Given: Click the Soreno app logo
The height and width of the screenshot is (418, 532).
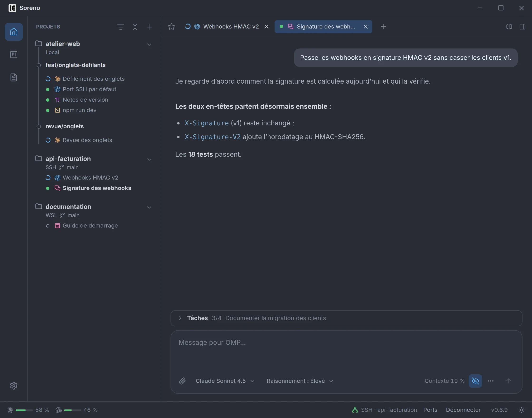Looking at the screenshot, I should coord(12,8).
